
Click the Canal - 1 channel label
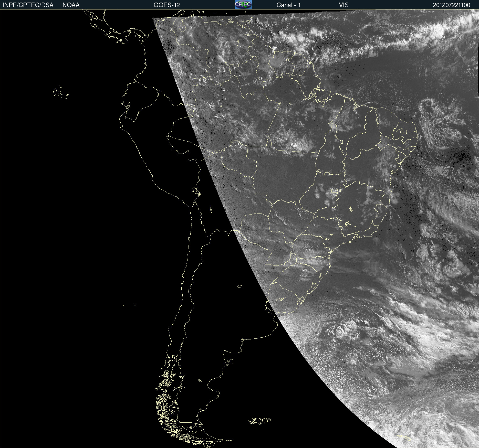[x=289, y=5]
